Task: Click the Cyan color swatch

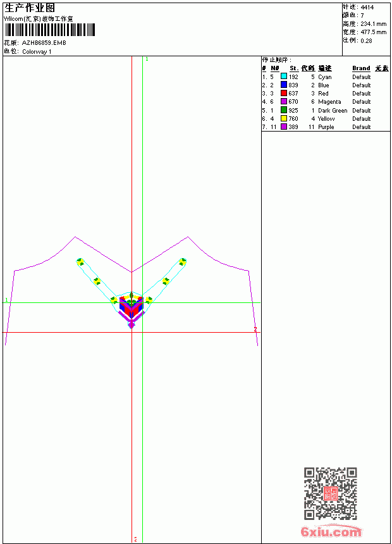Action: point(284,77)
